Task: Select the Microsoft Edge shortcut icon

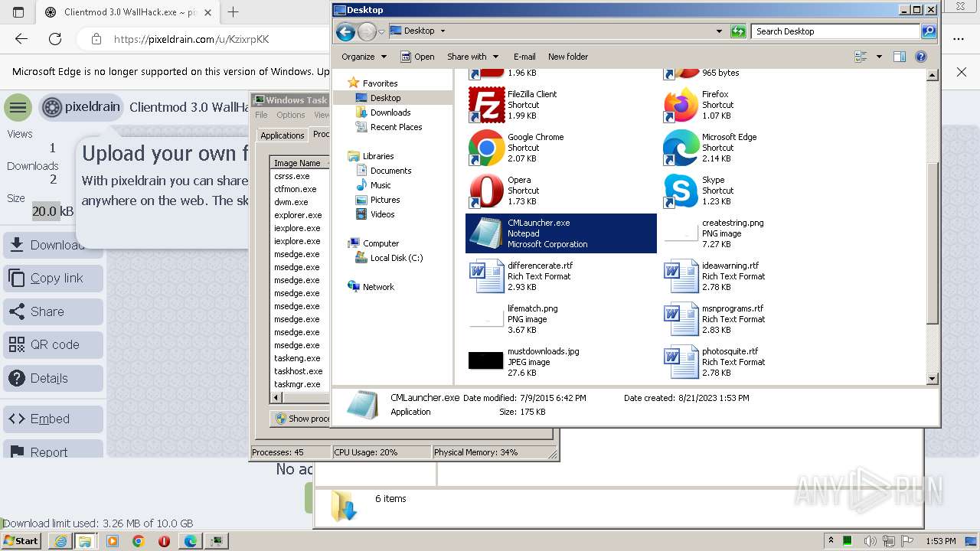Action: tap(681, 148)
